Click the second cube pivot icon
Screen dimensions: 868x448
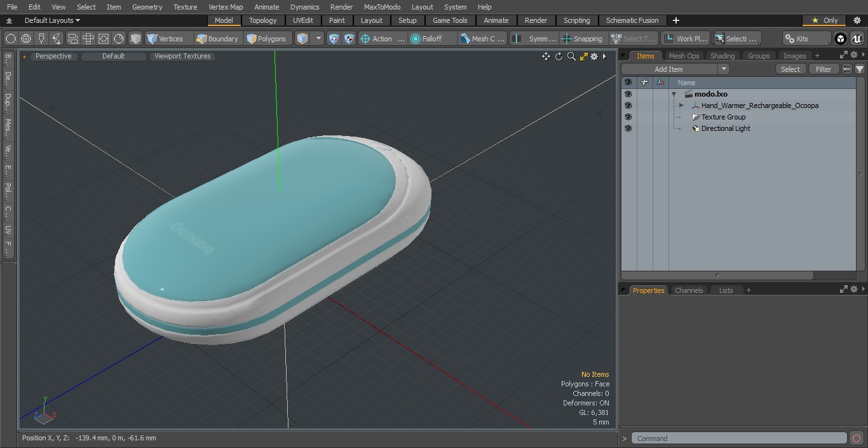pyautogui.click(x=349, y=39)
